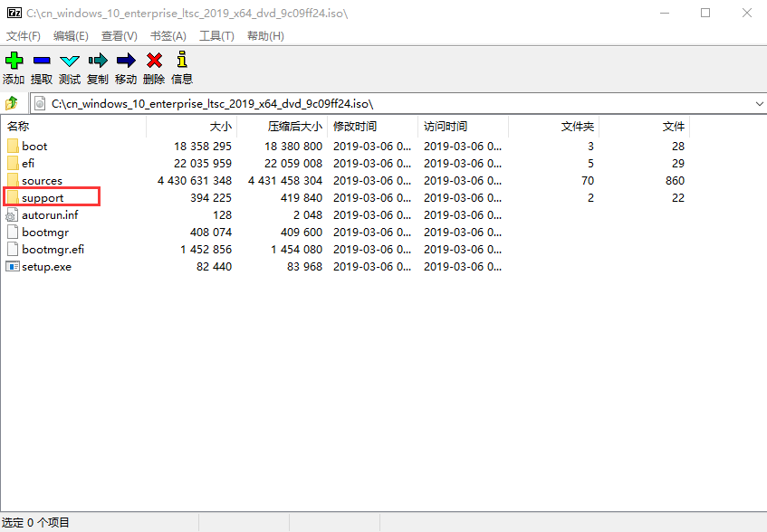The image size is (767, 532).
Task: Sort by 压缩后大小 column header
Action: pyautogui.click(x=282, y=127)
